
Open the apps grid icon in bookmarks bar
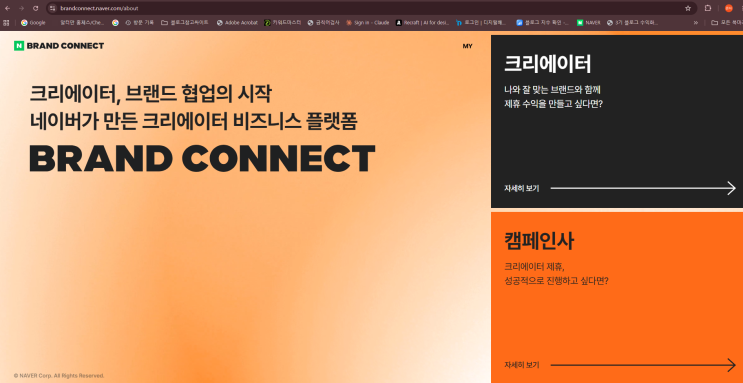pos(6,22)
